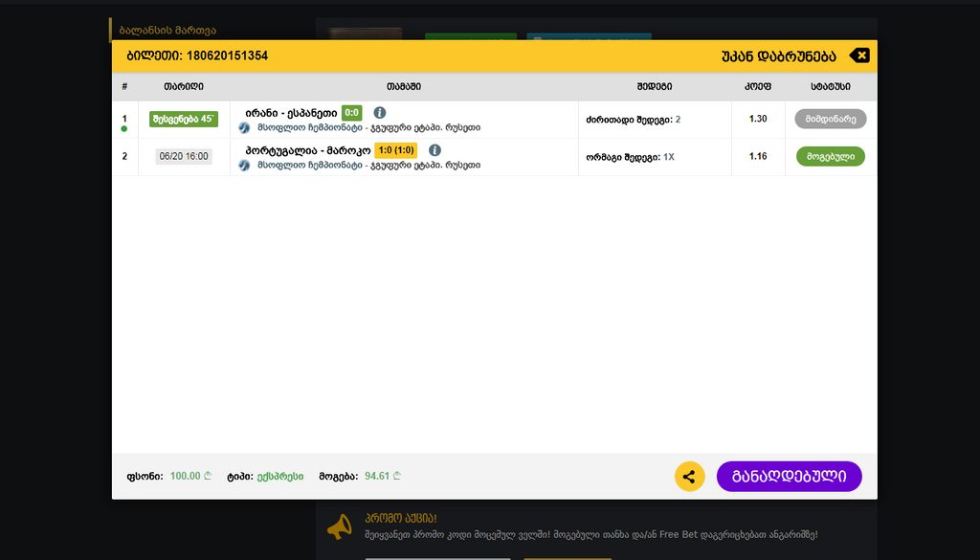Viewport: 980px width, 560px height.
Task: Click სტატუსი column header
Action: [830, 86]
